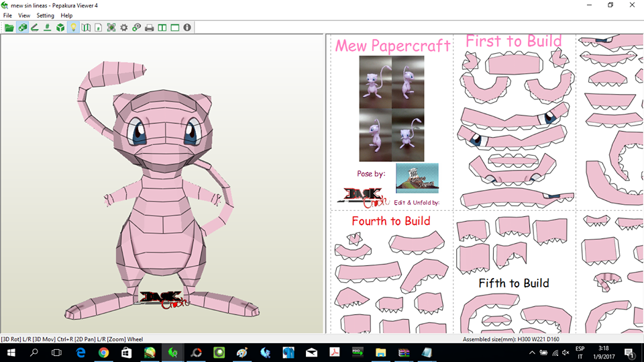Click the "Fourth to Build" heading
Viewport: 644px width, 362px height.
(391, 221)
